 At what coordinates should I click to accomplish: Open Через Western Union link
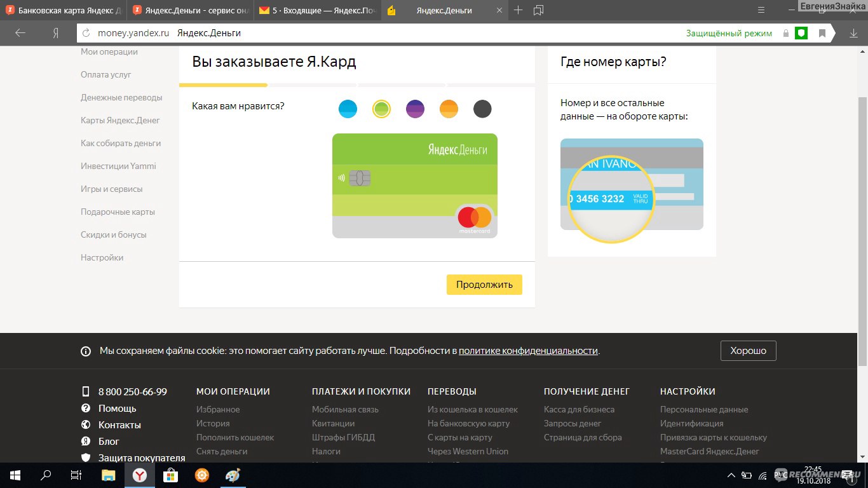[x=468, y=452]
